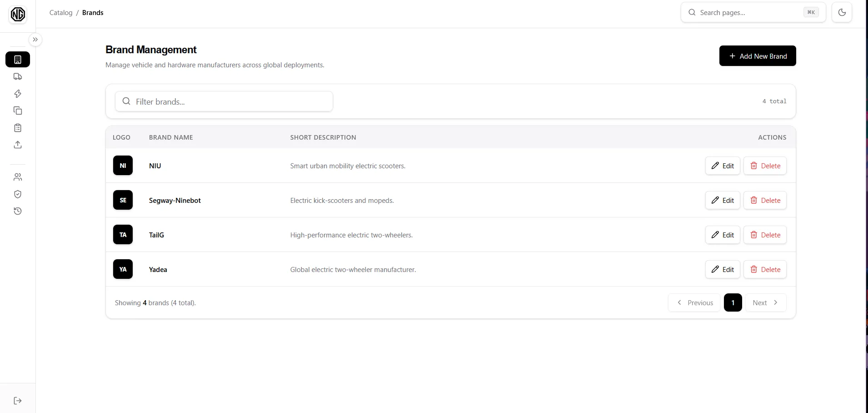Click the MG logo in the sidebar
Image resolution: width=868 pixels, height=413 pixels.
(x=18, y=15)
